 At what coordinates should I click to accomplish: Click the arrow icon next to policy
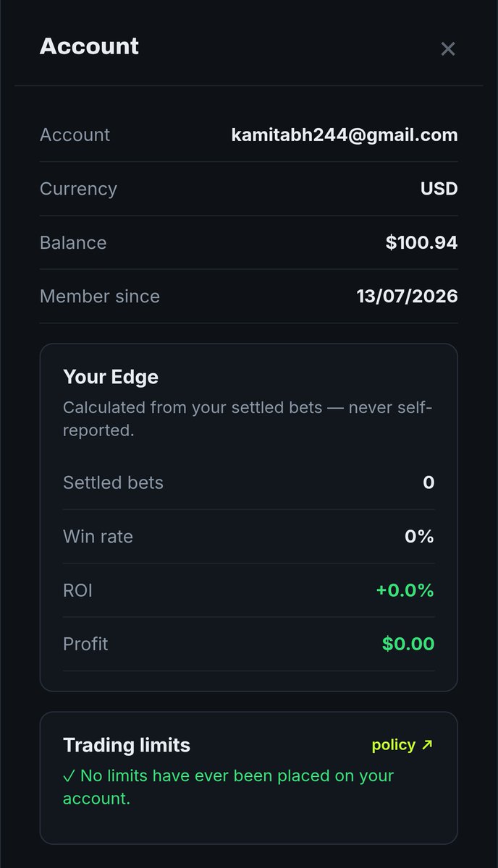coord(426,744)
